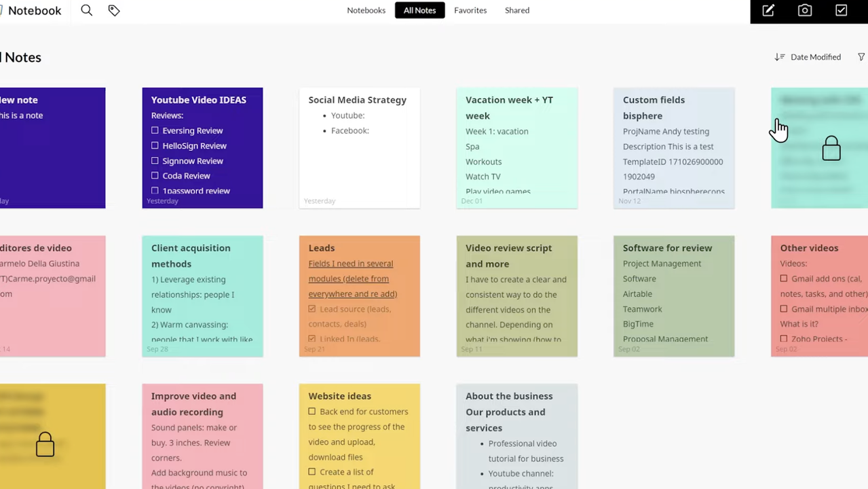
Task: Open the Date Modified sort dropdown
Action: [816, 57]
